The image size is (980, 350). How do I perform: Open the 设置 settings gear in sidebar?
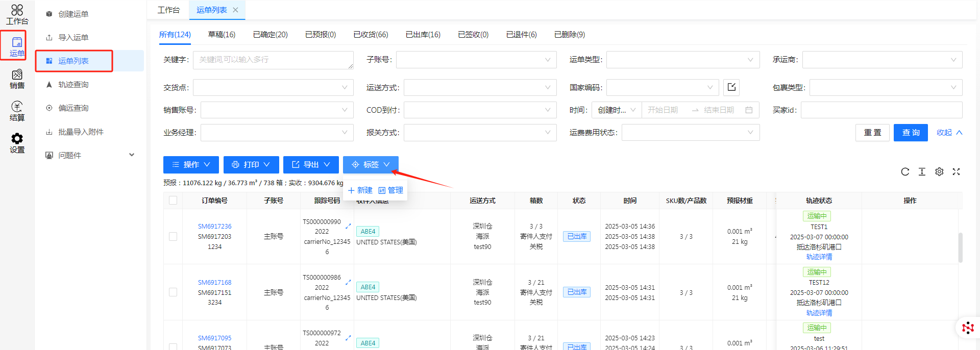pyautogui.click(x=17, y=143)
